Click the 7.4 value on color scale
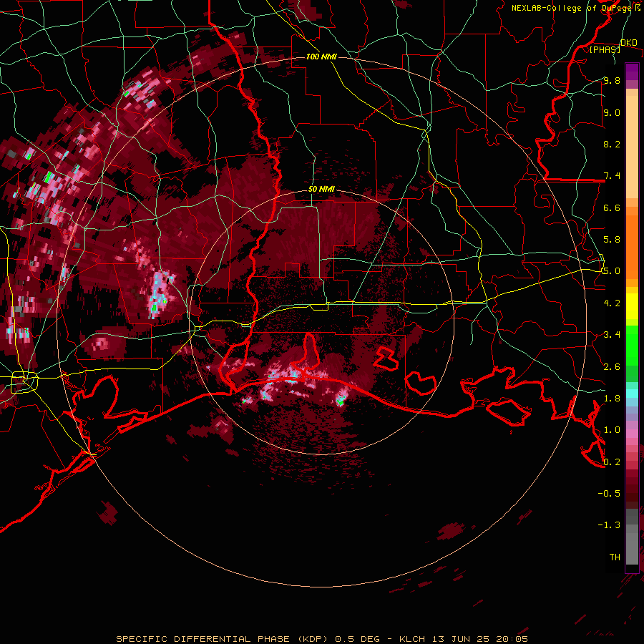Screen dimensions: 644x644 (x=612, y=176)
